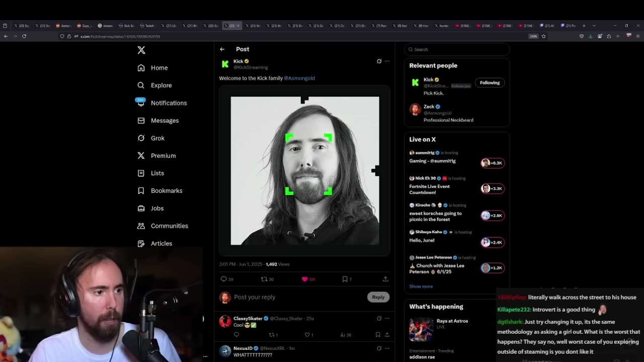Toggle the Following button for Kick
The width and height of the screenshot is (644, 362).
(490, 82)
